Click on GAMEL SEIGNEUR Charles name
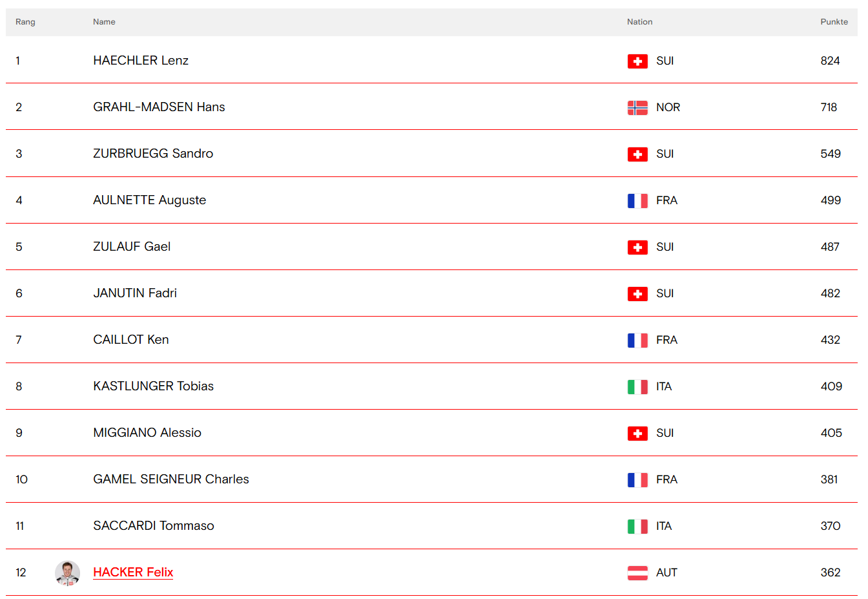 click(x=171, y=479)
